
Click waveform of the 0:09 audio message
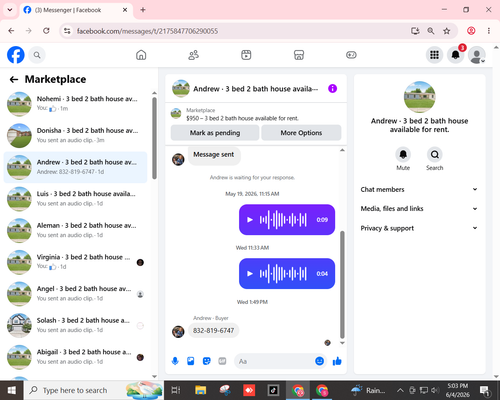tap(283, 220)
